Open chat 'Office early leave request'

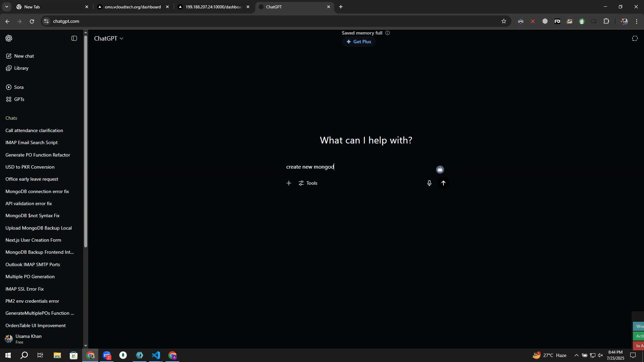point(32,179)
